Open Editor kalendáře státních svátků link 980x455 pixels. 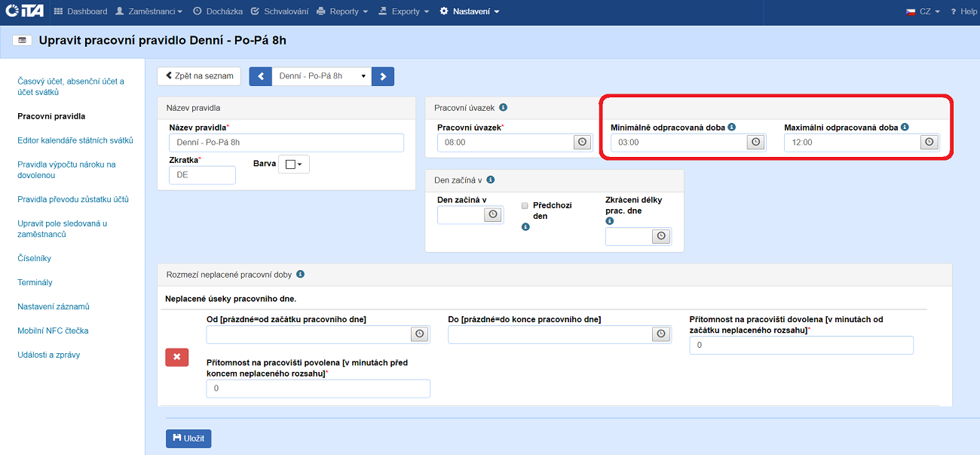click(x=75, y=140)
